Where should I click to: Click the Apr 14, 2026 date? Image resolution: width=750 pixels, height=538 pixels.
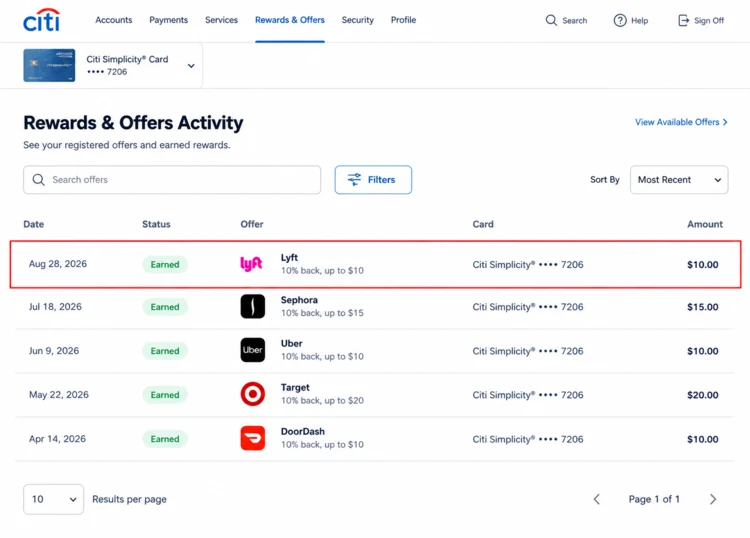(x=57, y=439)
